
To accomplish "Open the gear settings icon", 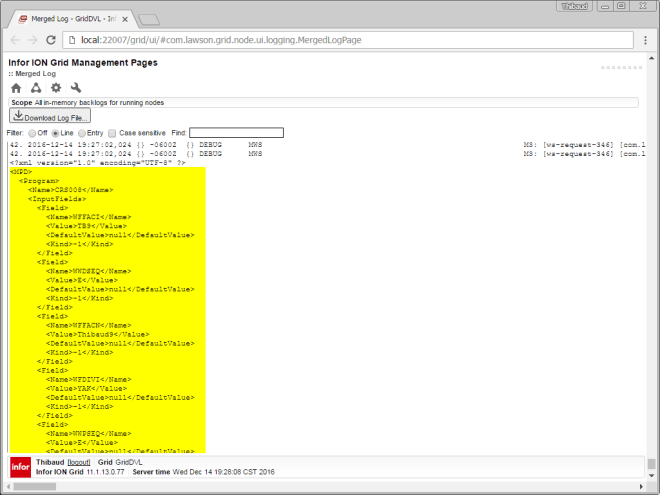I will (56, 88).
